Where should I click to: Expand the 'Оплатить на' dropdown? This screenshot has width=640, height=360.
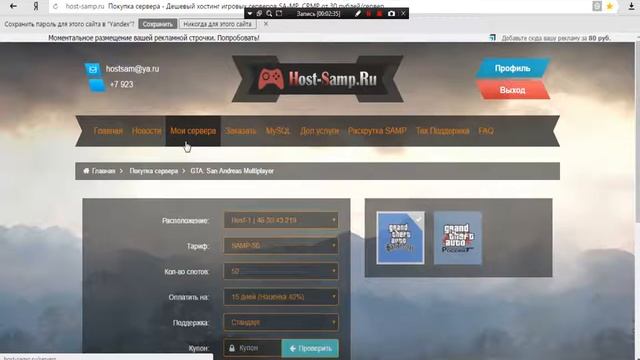[281, 297]
